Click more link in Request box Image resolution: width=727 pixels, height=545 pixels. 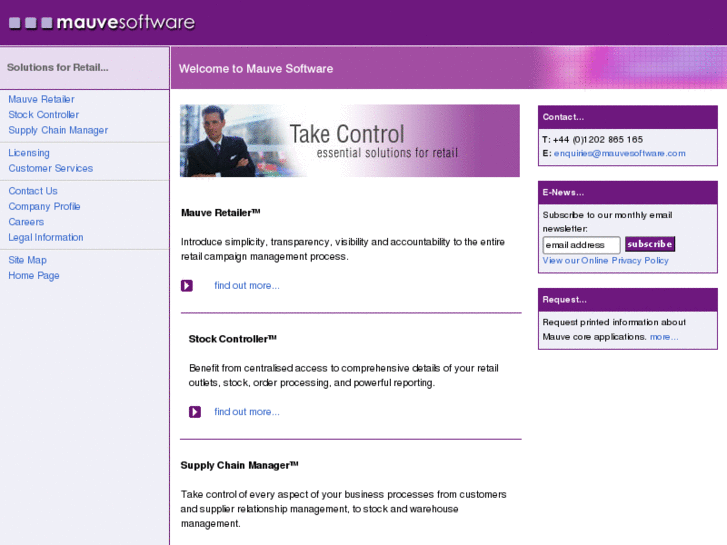pyautogui.click(x=664, y=337)
